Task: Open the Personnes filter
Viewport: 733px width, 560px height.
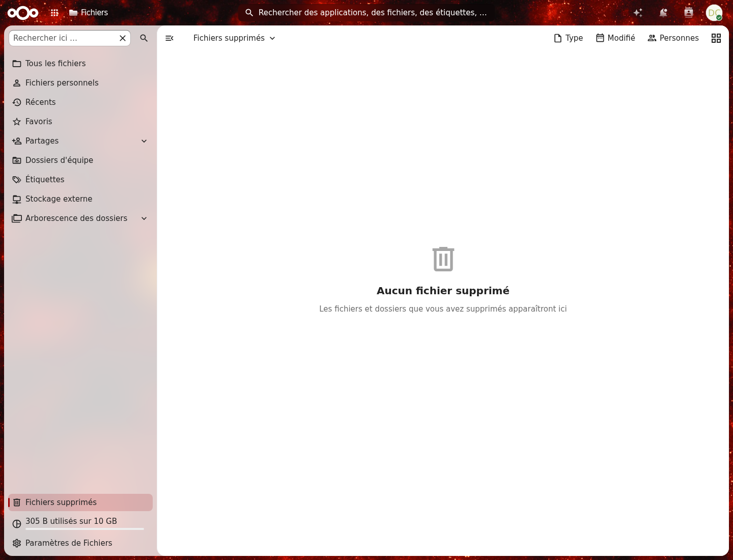Action: point(673,38)
